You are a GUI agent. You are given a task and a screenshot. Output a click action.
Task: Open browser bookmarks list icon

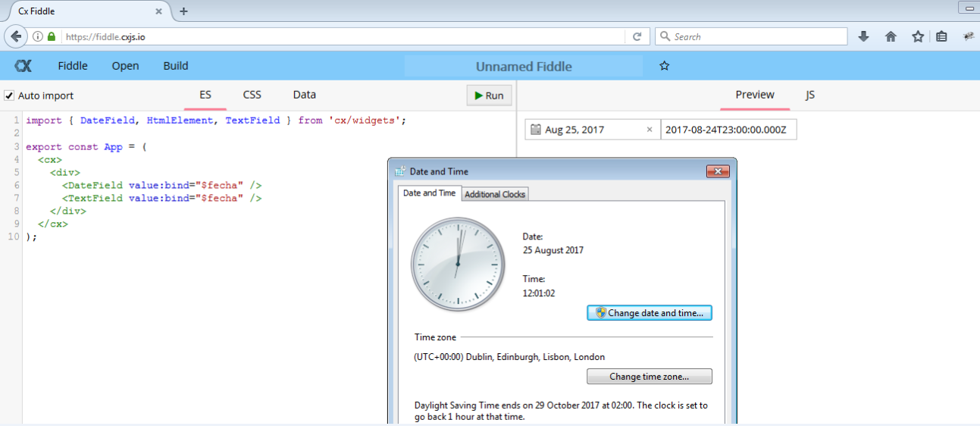tap(941, 36)
